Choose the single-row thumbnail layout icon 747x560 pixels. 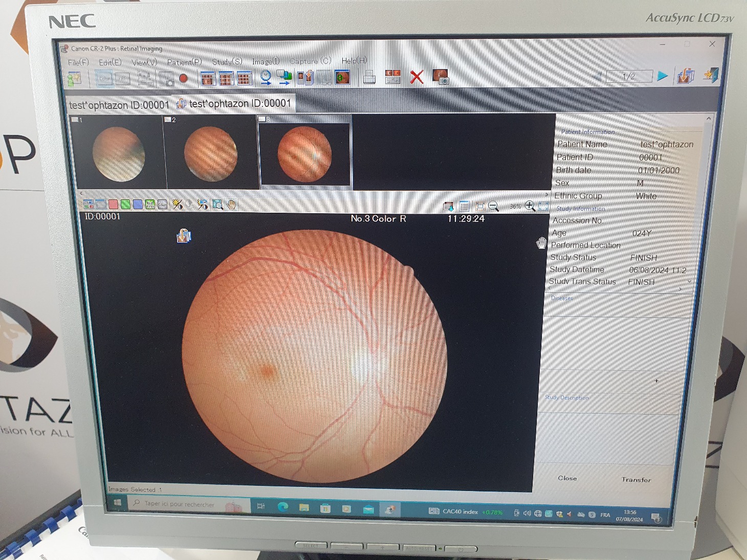tap(208, 78)
